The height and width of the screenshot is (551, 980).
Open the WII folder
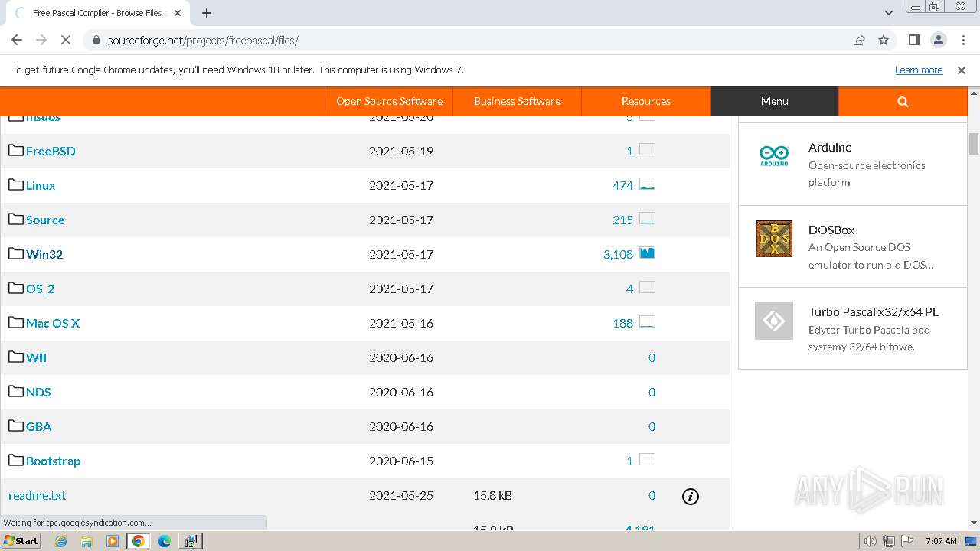(x=36, y=357)
